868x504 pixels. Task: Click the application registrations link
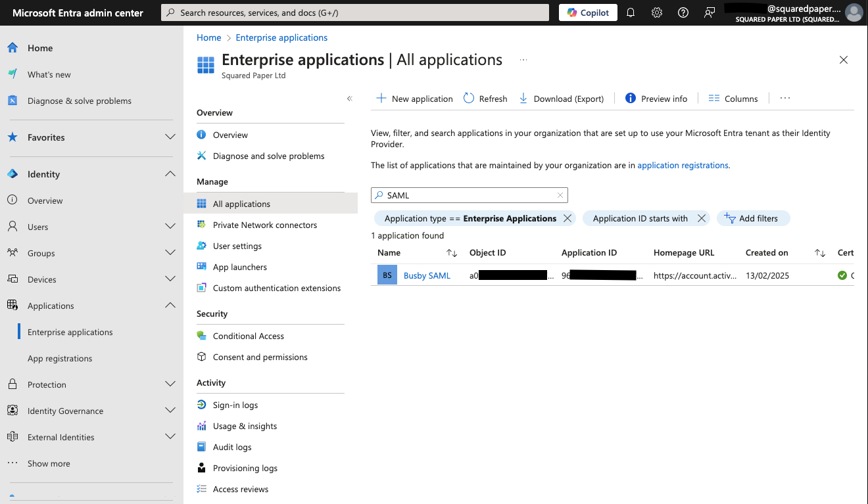(683, 166)
